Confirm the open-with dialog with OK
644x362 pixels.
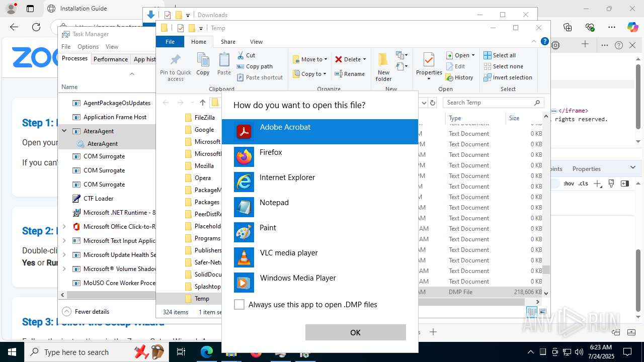(x=355, y=332)
